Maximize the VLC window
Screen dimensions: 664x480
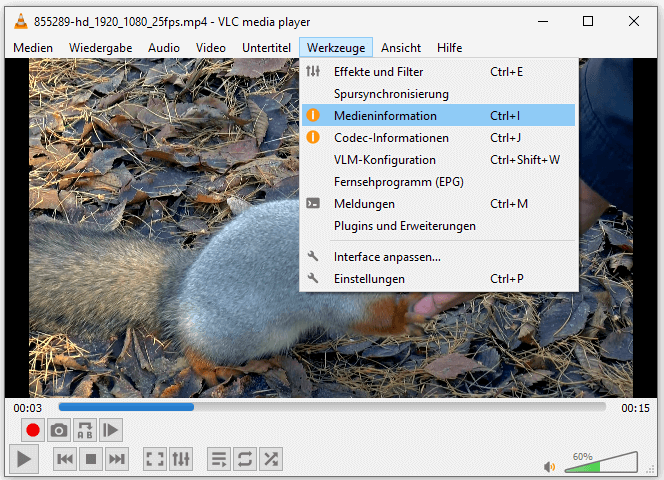(x=588, y=21)
